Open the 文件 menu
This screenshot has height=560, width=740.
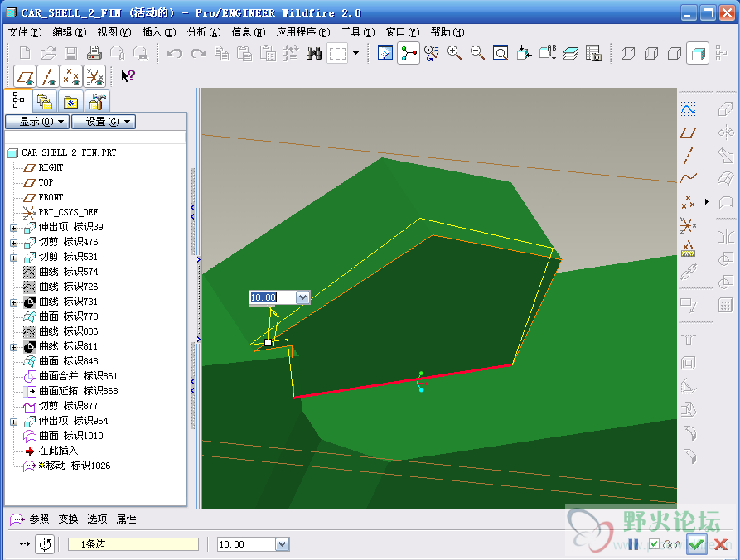25,32
